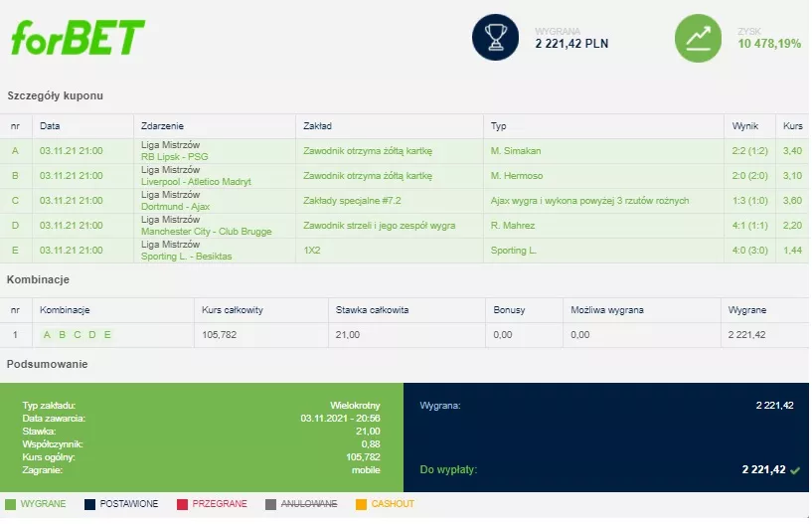Click the green WYGRANE legend swatch
The image size is (812, 524).
[x=10, y=504]
